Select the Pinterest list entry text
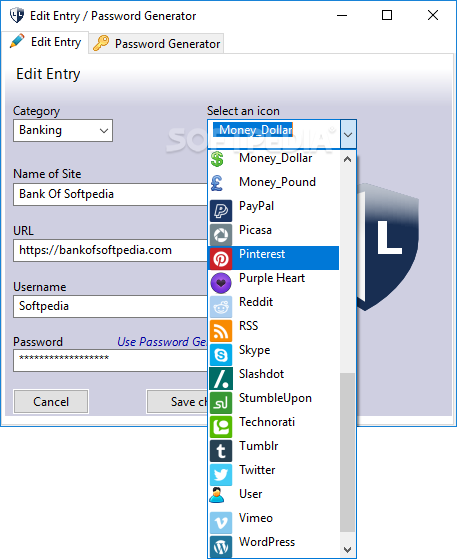457x559 pixels. pos(262,254)
